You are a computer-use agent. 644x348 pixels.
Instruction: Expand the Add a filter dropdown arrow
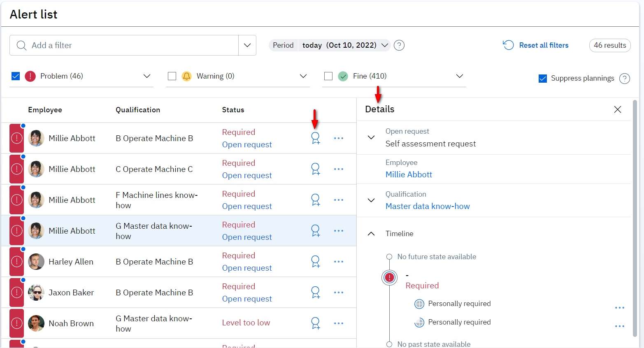point(247,45)
